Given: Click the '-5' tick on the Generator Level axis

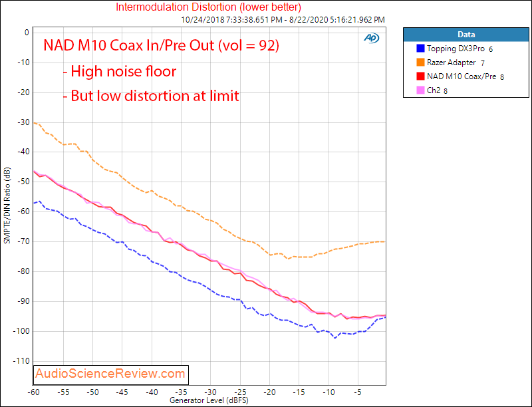Looking at the screenshot, I should coord(358,392).
